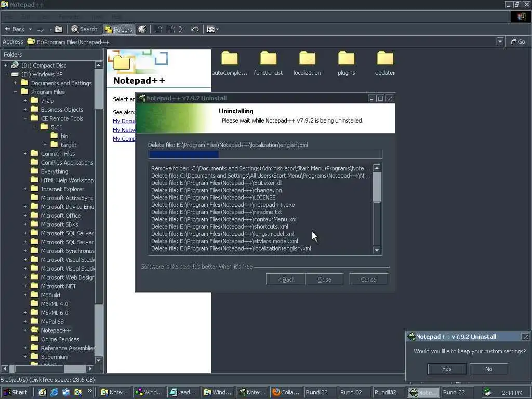The width and height of the screenshot is (532, 399).
Task: Open the Search pane from toolbar
Action: (x=85, y=30)
